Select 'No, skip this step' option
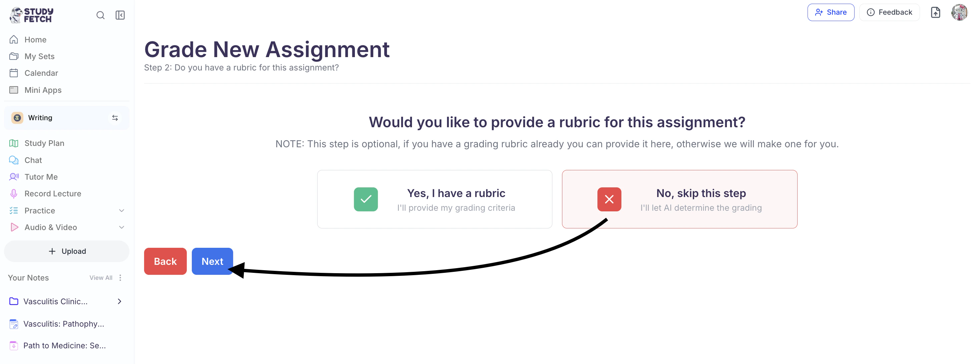This screenshot has width=980, height=364. click(679, 199)
